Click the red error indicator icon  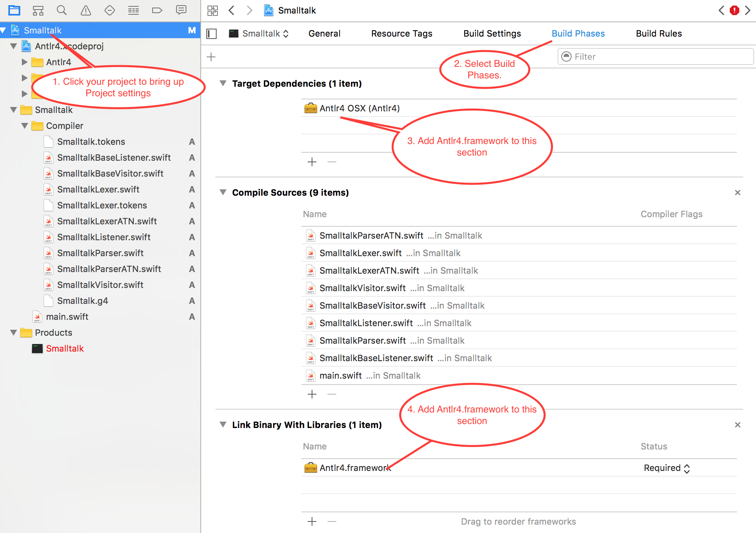(735, 10)
